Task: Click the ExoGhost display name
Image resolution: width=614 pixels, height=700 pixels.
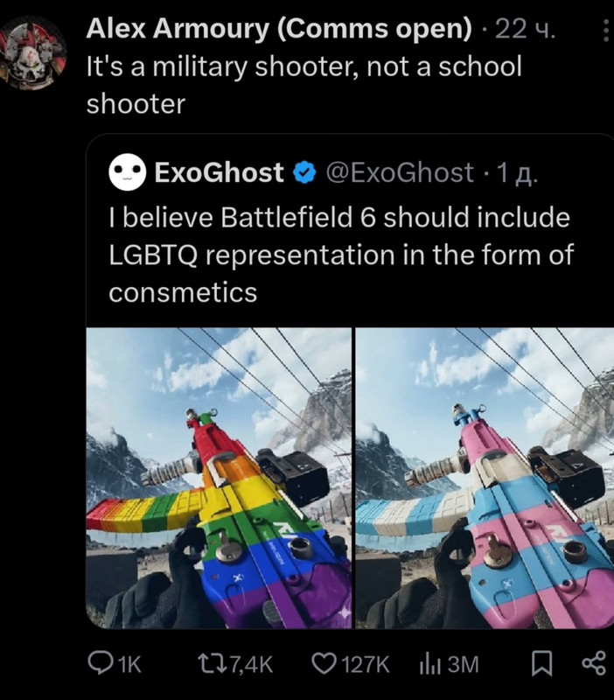Action: point(219,172)
